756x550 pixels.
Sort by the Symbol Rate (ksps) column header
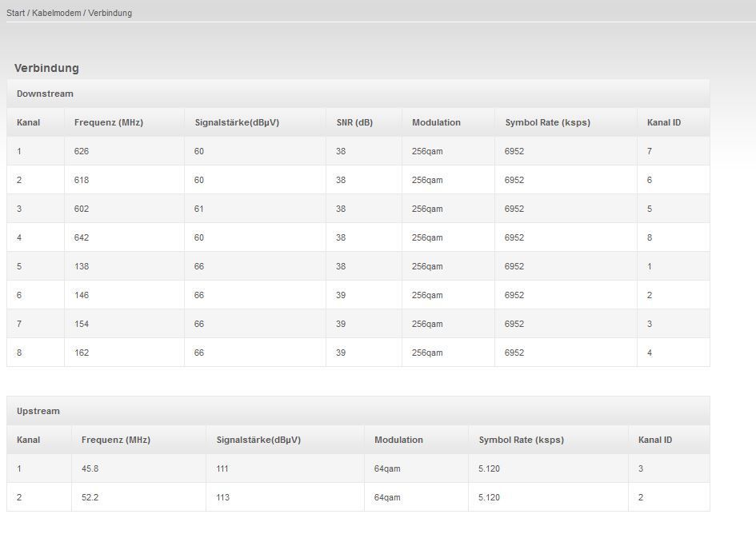point(548,122)
